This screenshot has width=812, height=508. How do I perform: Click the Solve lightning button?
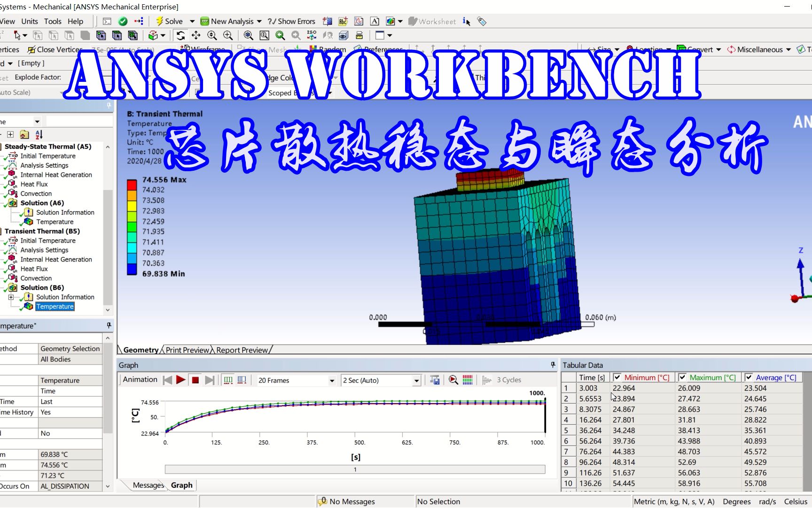(x=169, y=21)
